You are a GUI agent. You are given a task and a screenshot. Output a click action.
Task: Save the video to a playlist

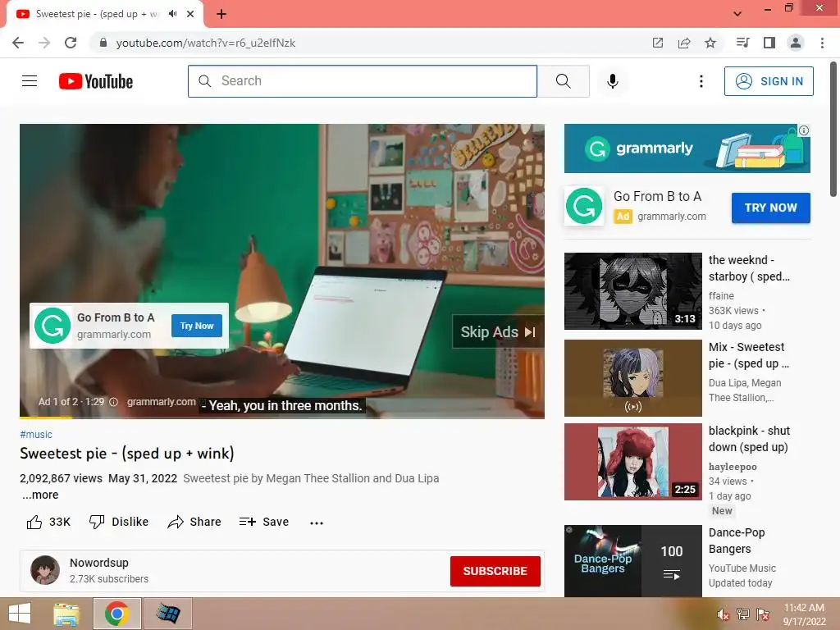(x=264, y=522)
